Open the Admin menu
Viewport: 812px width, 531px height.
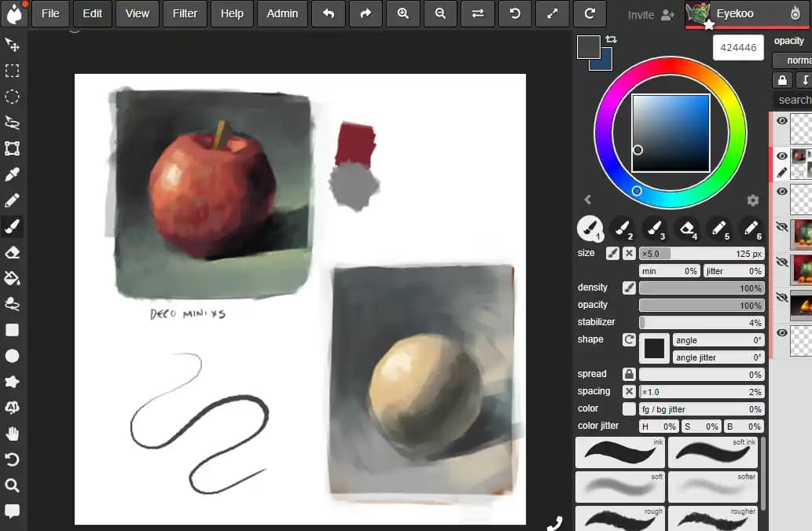tap(282, 13)
